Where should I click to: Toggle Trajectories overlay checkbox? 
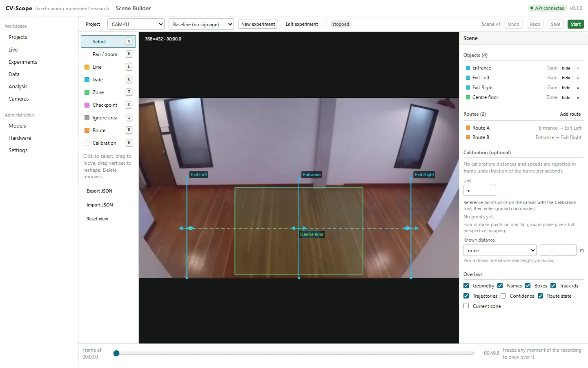click(x=466, y=296)
